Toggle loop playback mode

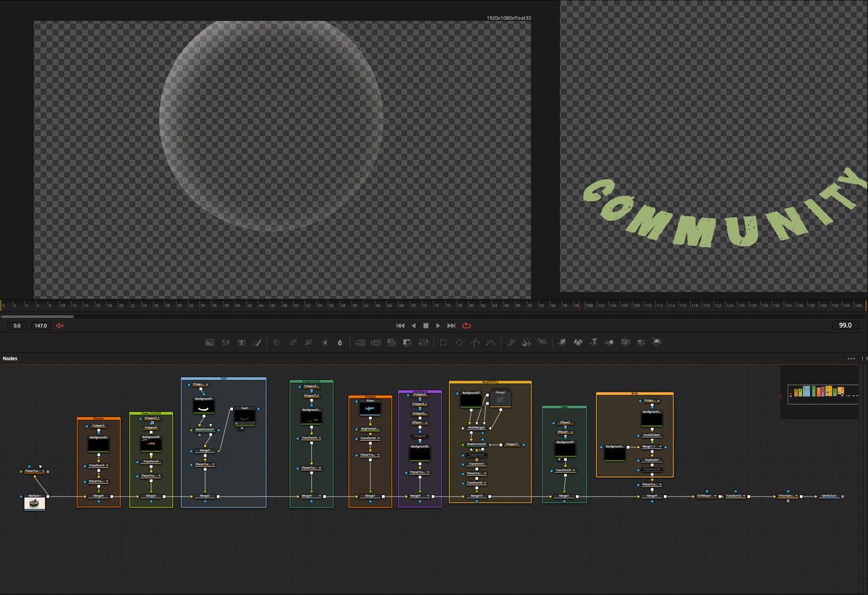(467, 326)
